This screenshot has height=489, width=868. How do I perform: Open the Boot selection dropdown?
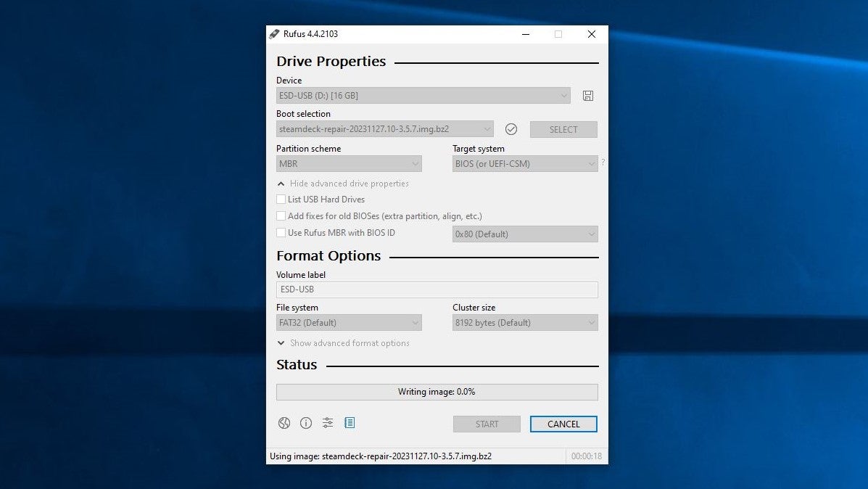tap(384, 128)
